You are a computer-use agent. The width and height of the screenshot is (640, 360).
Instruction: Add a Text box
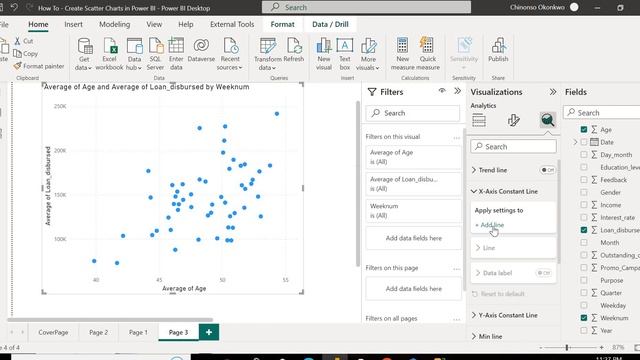pos(345,54)
